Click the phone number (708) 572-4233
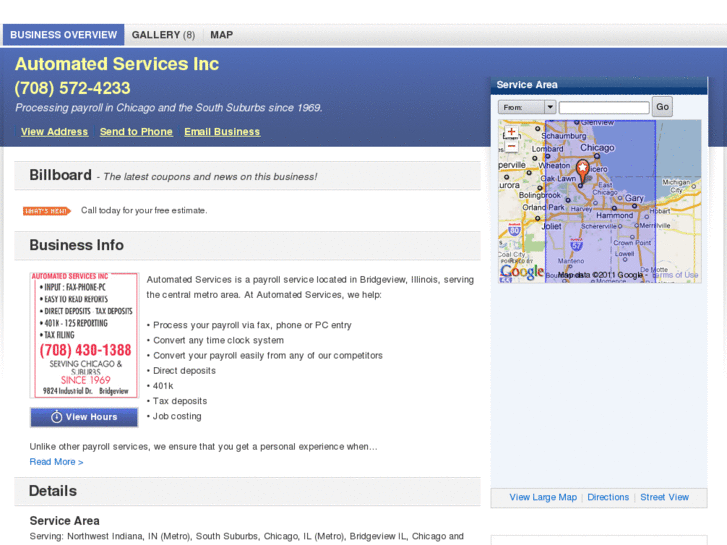The image size is (727, 545). click(x=73, y=88)
